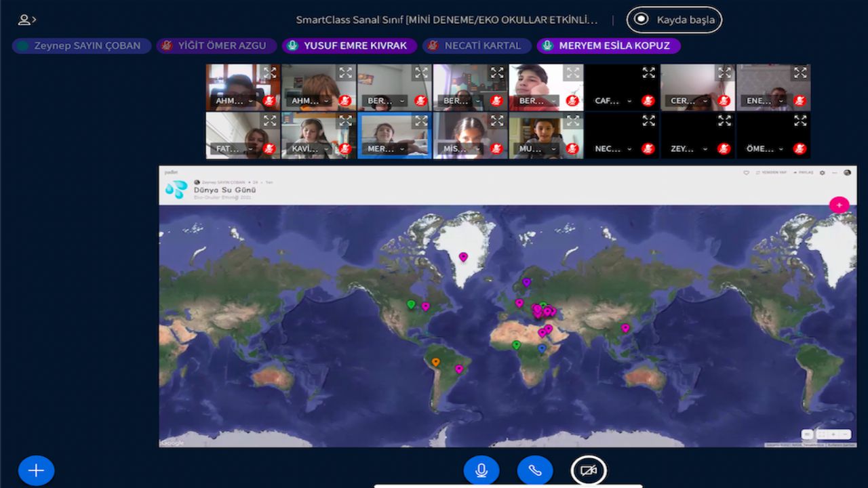Select YUSUF EMRE KIVRAK participant pill

click(x=349, y=45)
